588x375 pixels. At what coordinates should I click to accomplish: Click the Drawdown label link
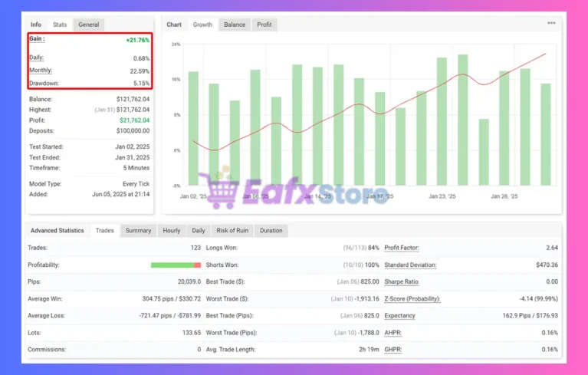44,83
